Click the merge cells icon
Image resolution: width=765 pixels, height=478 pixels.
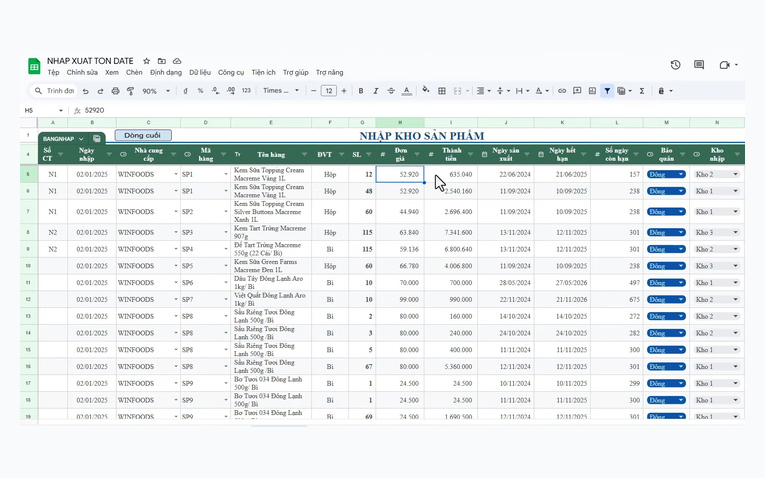[457, 91]
